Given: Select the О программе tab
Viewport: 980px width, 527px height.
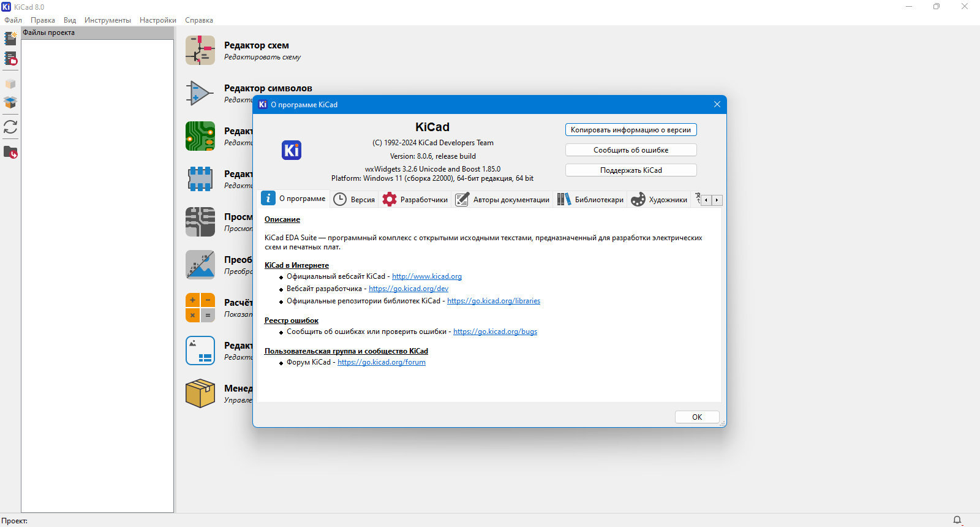Looking at the screenshot, I should pyautogui.click(x=294, y=199).
